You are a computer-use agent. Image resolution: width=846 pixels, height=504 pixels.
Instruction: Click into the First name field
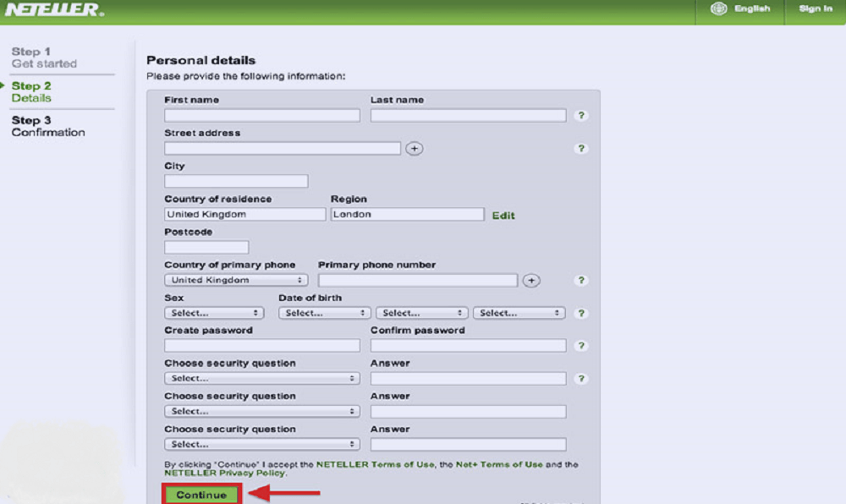coord(261,116)
